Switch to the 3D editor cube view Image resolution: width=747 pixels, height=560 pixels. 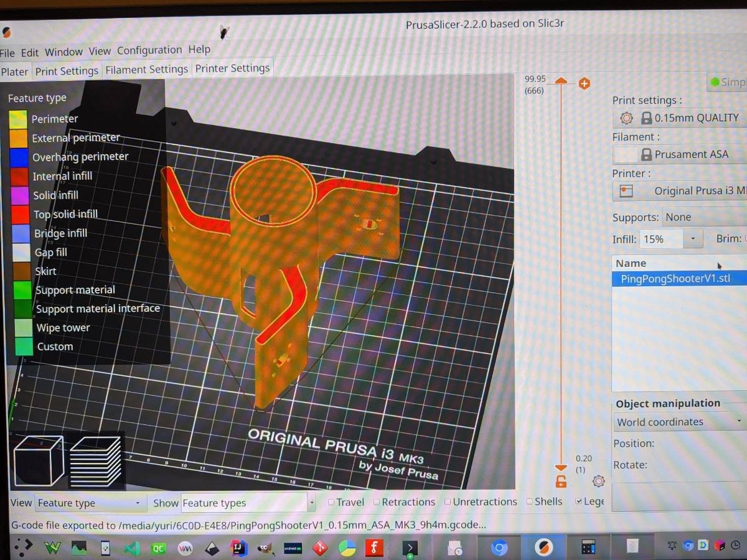pos(39,459)
